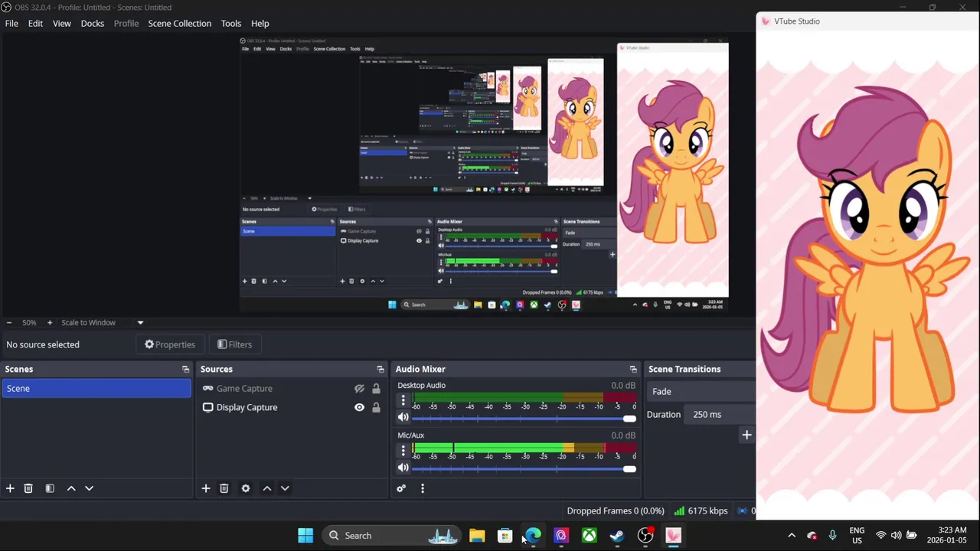Open File menu
This screenshot has height=551, width=980.
11,24
